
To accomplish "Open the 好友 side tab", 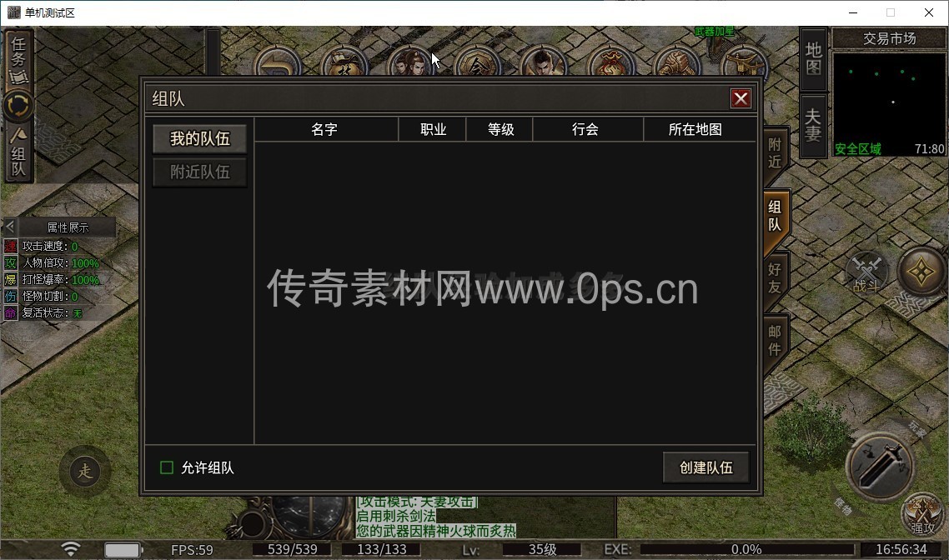I will coord(775,278).
